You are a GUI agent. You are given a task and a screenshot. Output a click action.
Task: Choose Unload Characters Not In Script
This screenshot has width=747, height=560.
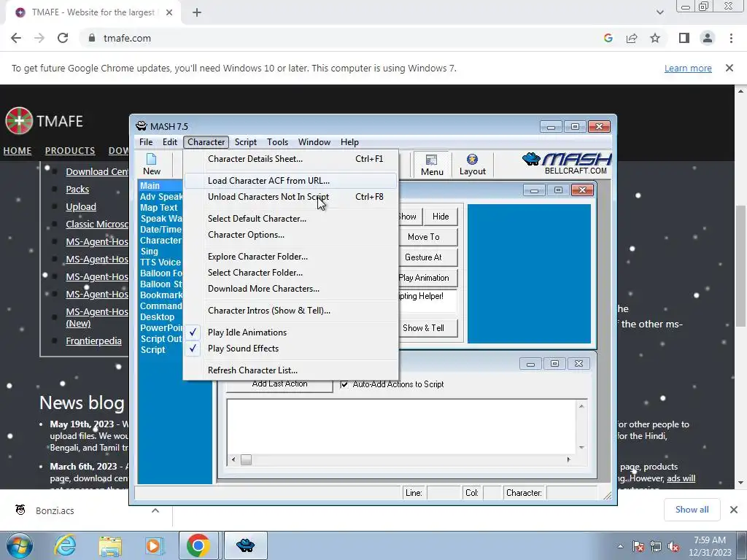pyautogui.click(x=290, y=197)
